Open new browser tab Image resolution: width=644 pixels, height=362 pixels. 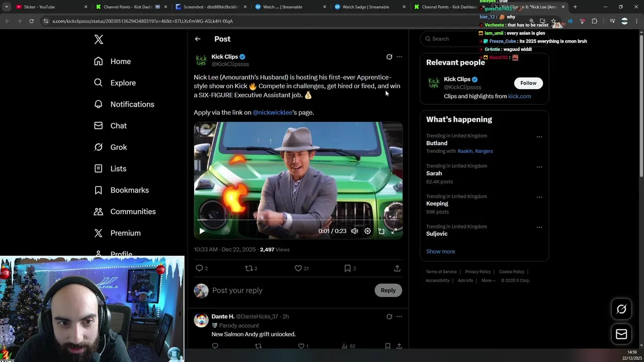pos(575,7)
